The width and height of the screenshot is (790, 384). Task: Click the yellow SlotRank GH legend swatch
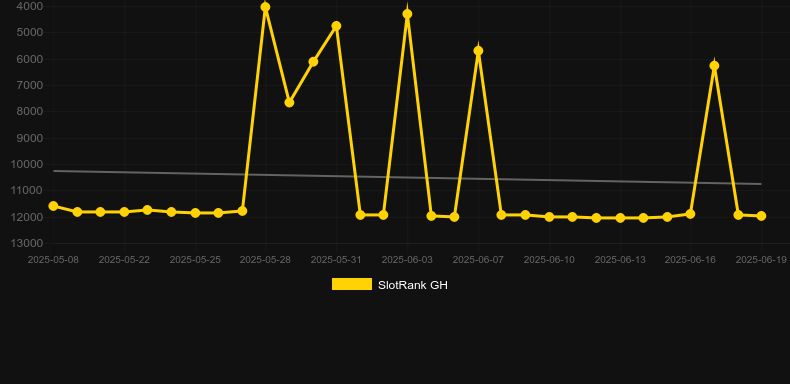tap(352, 284)
